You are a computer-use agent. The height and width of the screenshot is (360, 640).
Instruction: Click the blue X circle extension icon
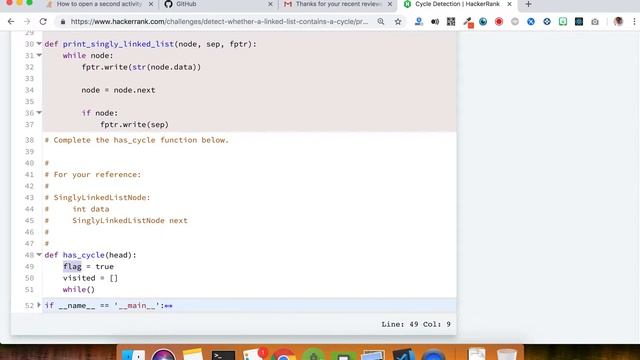(531, 22)
